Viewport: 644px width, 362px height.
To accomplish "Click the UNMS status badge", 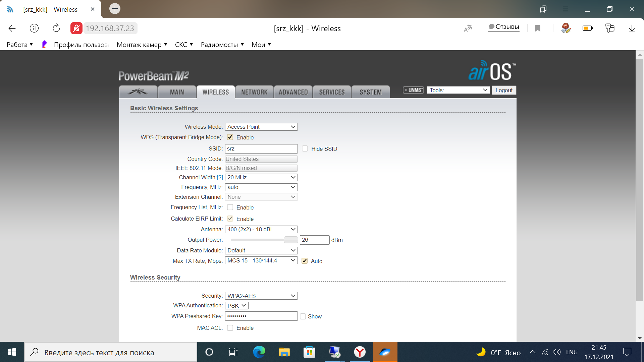I will [413, 90].
